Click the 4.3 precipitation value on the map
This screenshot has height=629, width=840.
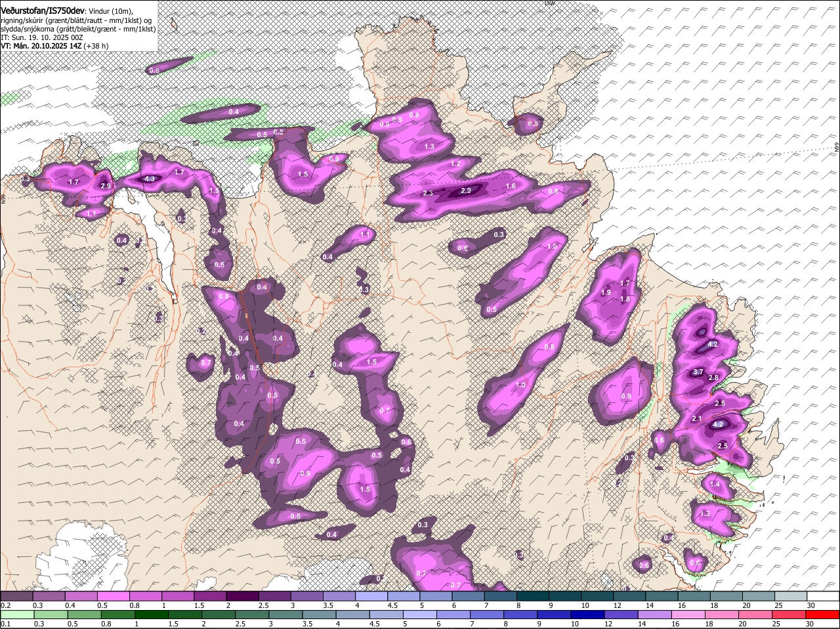pos(150,179)
